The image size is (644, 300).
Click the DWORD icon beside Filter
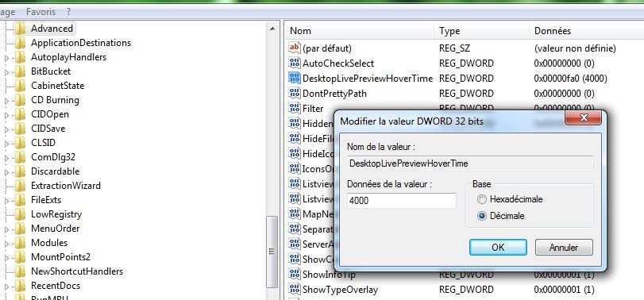295,109
